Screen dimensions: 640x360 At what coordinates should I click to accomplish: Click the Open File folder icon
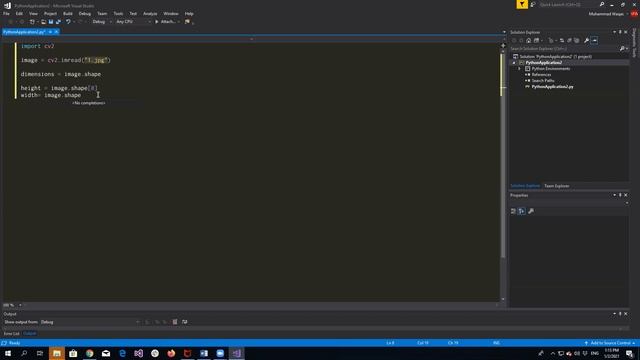click(43, 22)
